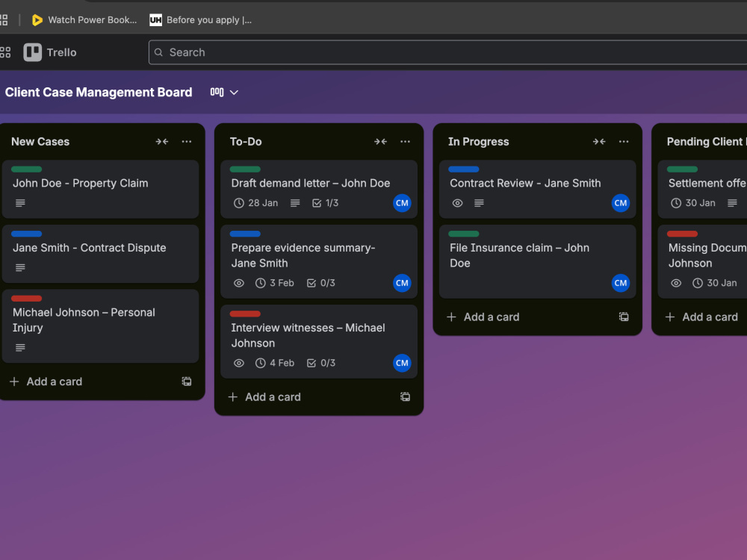Click description icon on Michael Johnson Personal Injury
Image resolution: width=747 pixels, height=560 pixels.
20,348
